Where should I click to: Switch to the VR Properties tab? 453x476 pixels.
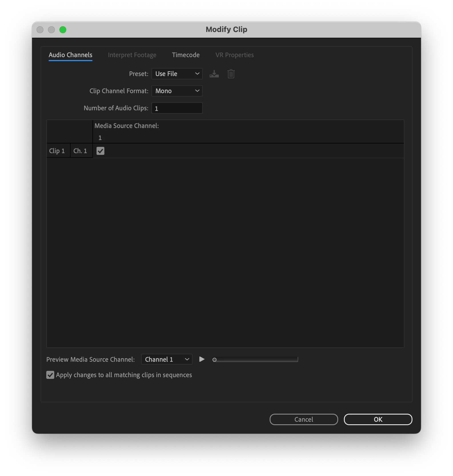coord(235,55)
